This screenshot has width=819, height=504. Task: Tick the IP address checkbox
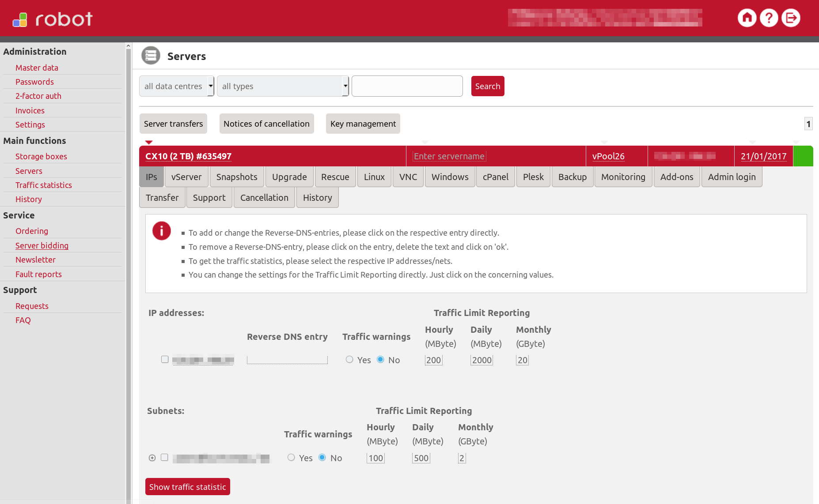[x=165, y=359]
